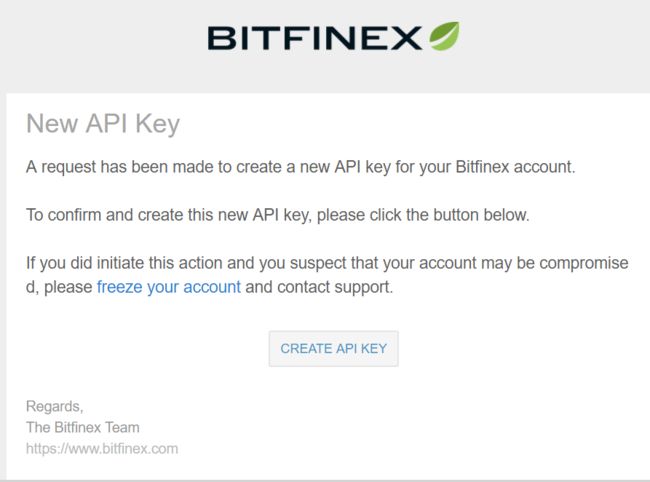Viewport: 650px width, 482px height.
Task: Click the words 'button below'
Action: point(481,215)
